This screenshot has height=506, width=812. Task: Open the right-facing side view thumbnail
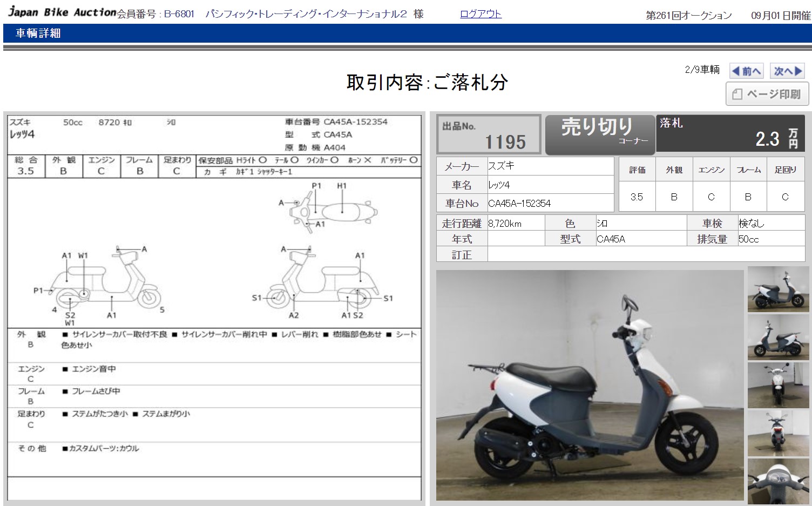click(x=778, y=289)
